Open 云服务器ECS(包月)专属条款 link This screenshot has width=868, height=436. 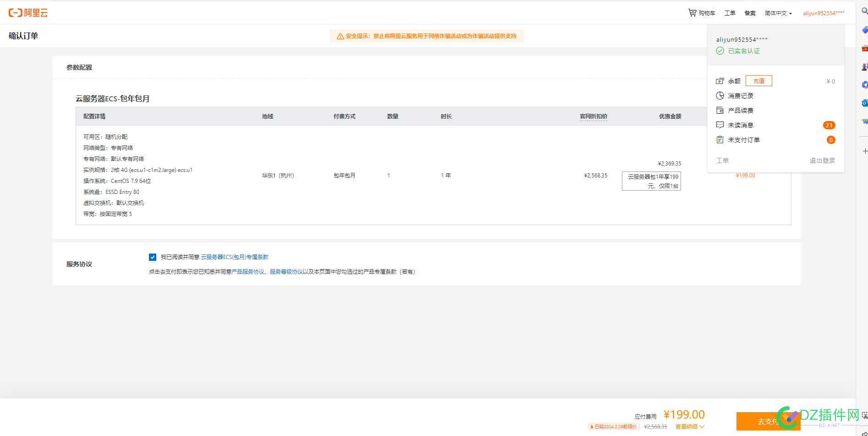235,257
